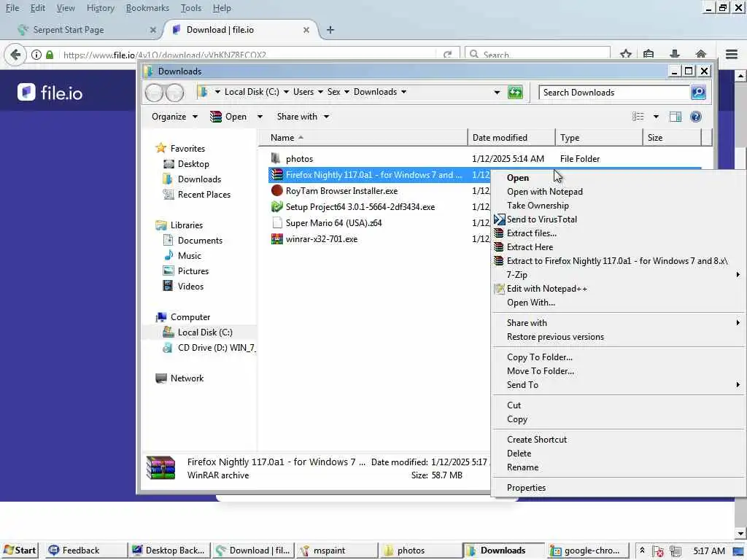This screenshot has width=747, height=560.
Task: Open the Share with toolbar dropdown
Action: coord(303,117)
